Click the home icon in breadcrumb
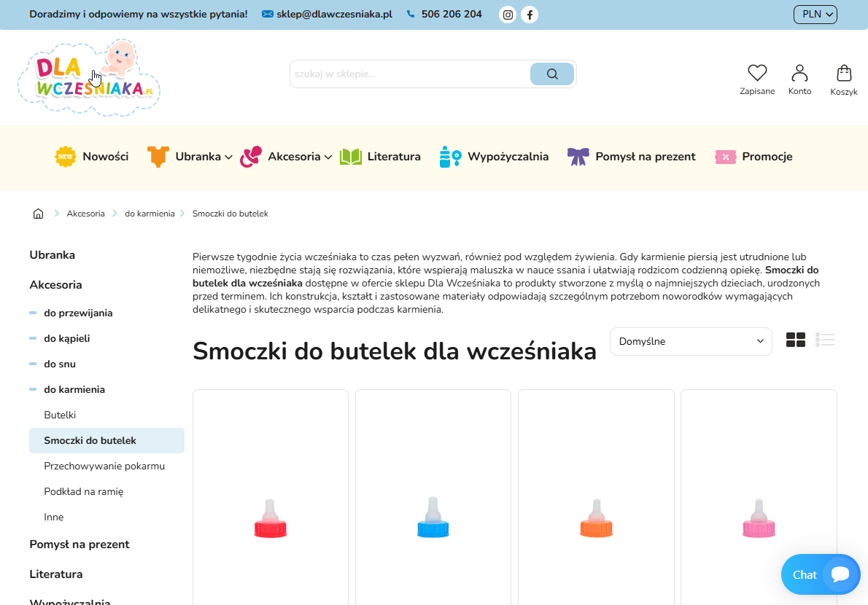Viewport: 868px width, 605px height. tap(38, 213)
